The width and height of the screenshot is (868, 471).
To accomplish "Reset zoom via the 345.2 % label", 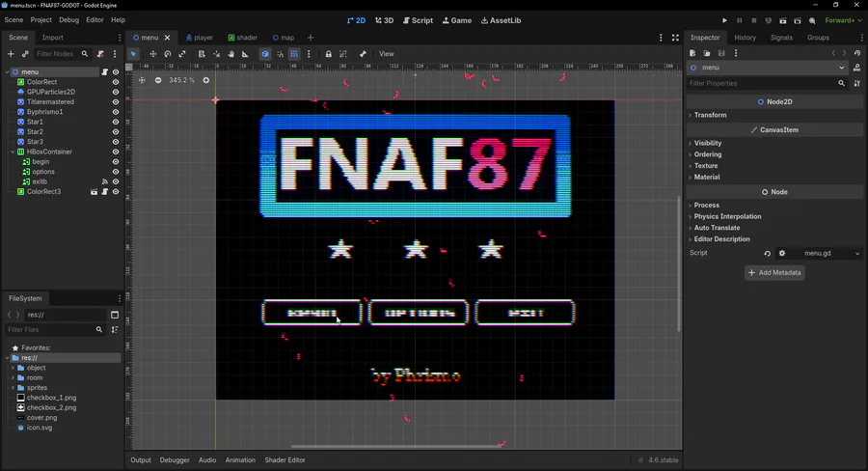I will pos(181,80).
